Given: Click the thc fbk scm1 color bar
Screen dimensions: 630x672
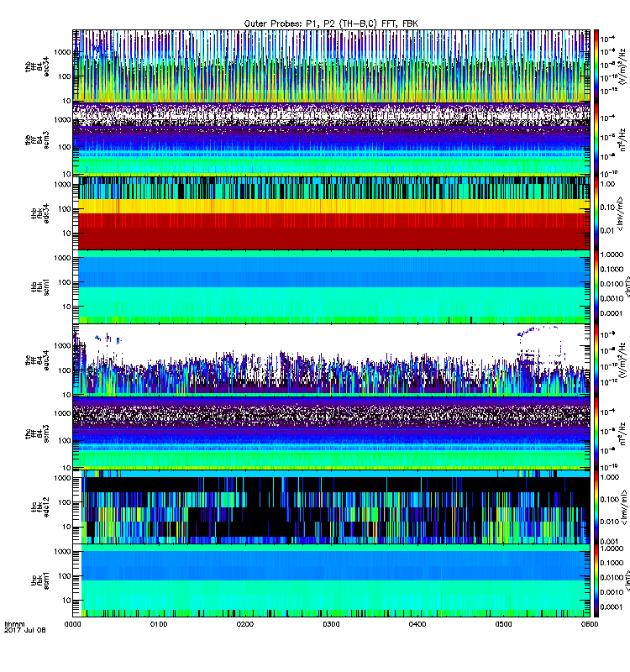Looking at the screenshot, I should (x=596, y=580).
